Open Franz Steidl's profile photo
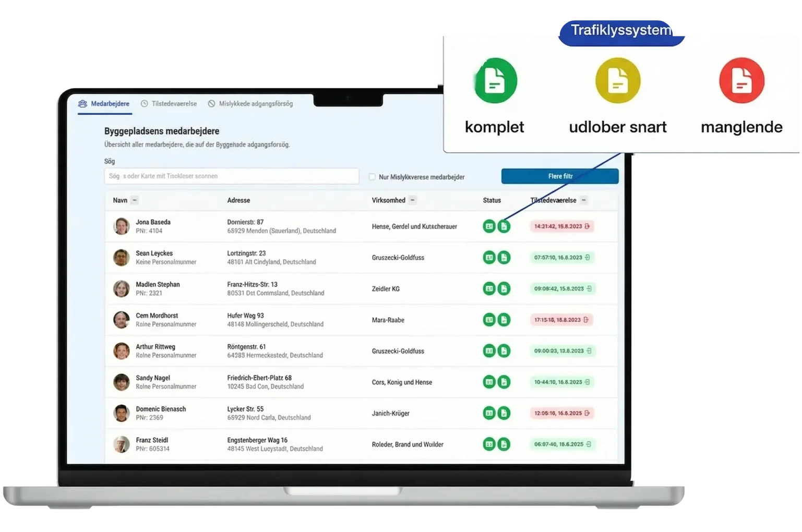This screenshot has width=802, height=532. (x=122, y=444)
